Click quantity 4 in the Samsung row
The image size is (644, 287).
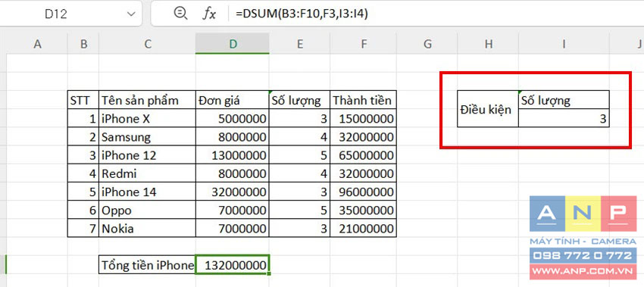point(299,137)
